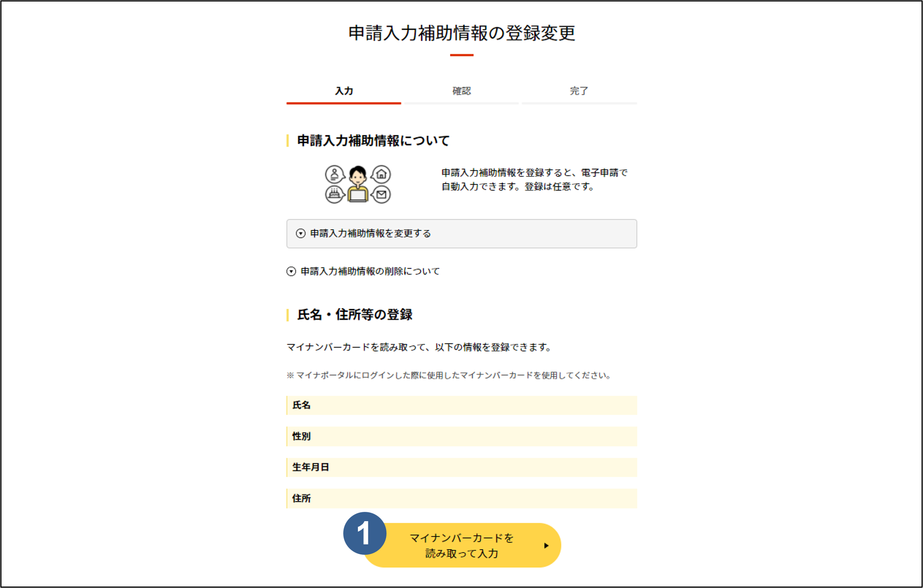Click the 住所 field row

461,498
